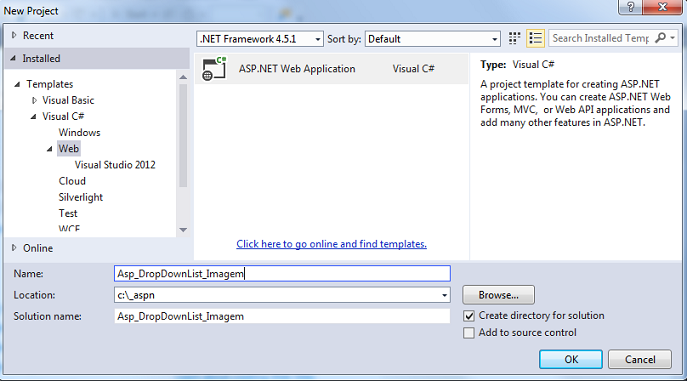Open the go online find templates link
Screen dimensions: 687x381
pos(331,244)
